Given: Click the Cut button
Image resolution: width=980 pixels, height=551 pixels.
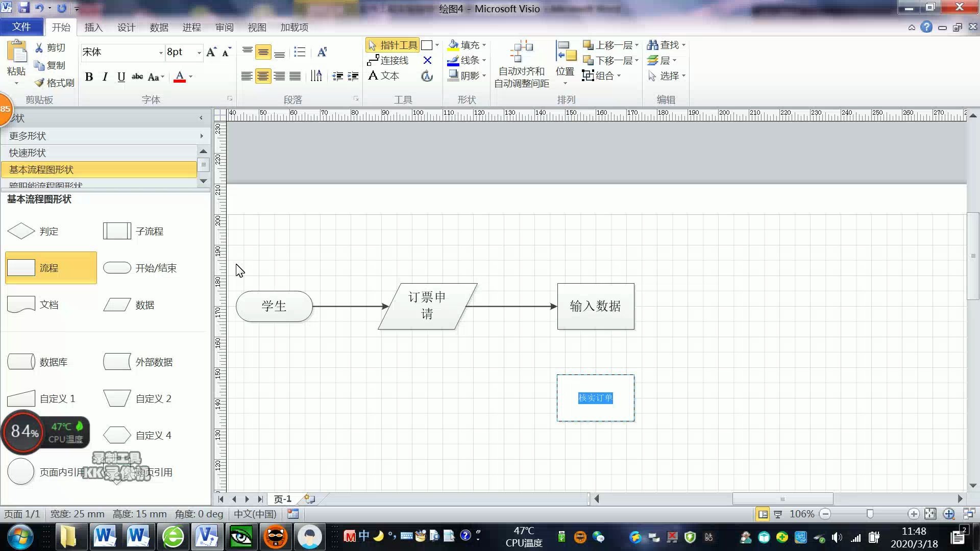Looking at the screenshot, I should pos(50,47).
